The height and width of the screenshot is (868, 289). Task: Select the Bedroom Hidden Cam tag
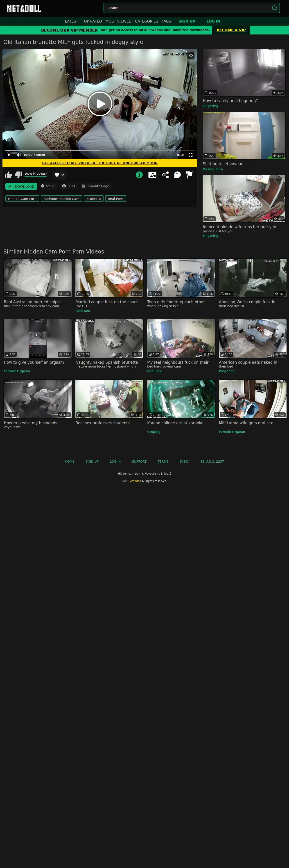[61, 199]
